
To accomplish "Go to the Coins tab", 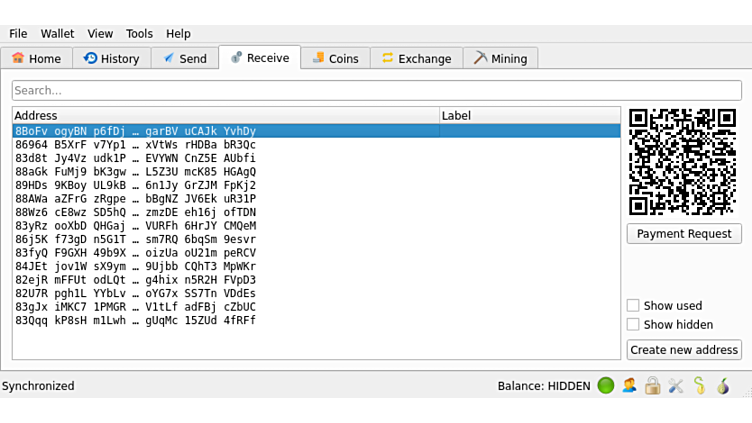I will pyautogui.click(x=334, y=59).
